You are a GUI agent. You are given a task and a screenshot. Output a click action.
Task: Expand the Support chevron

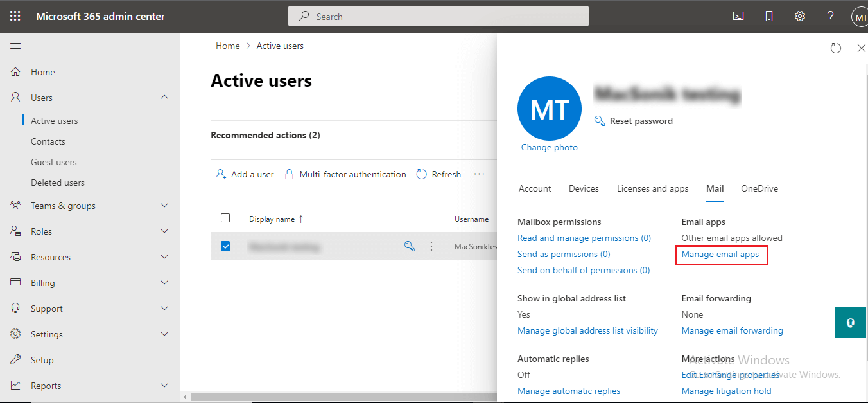(164, 308)
